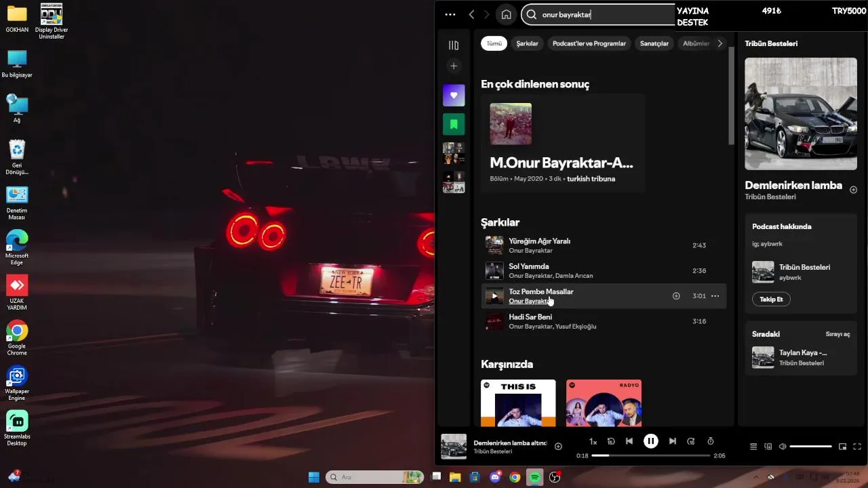Viewport: 868px width, 488px height.
Task: Open the second collage playlist in the sidebar
Action: coord(454,182)
